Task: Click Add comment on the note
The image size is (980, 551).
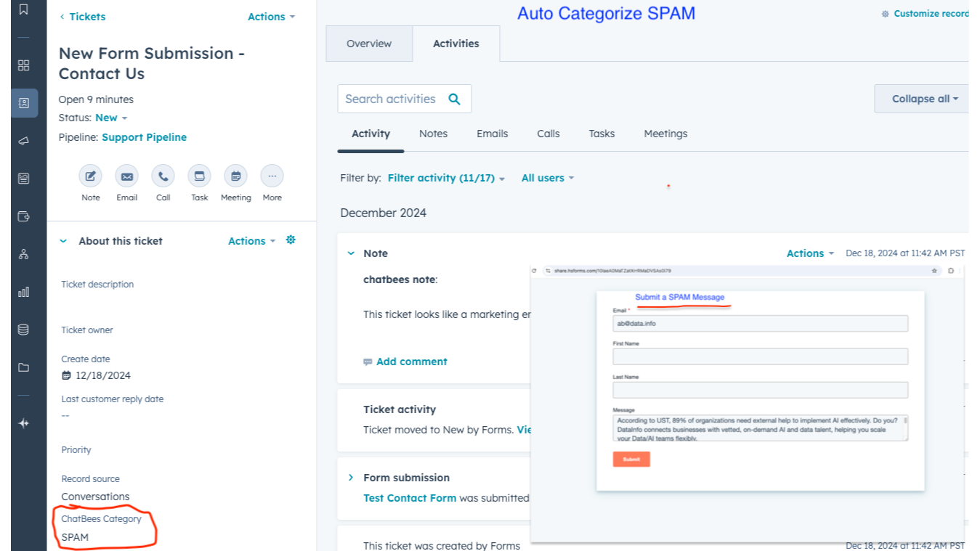Action: pos(411,362)
